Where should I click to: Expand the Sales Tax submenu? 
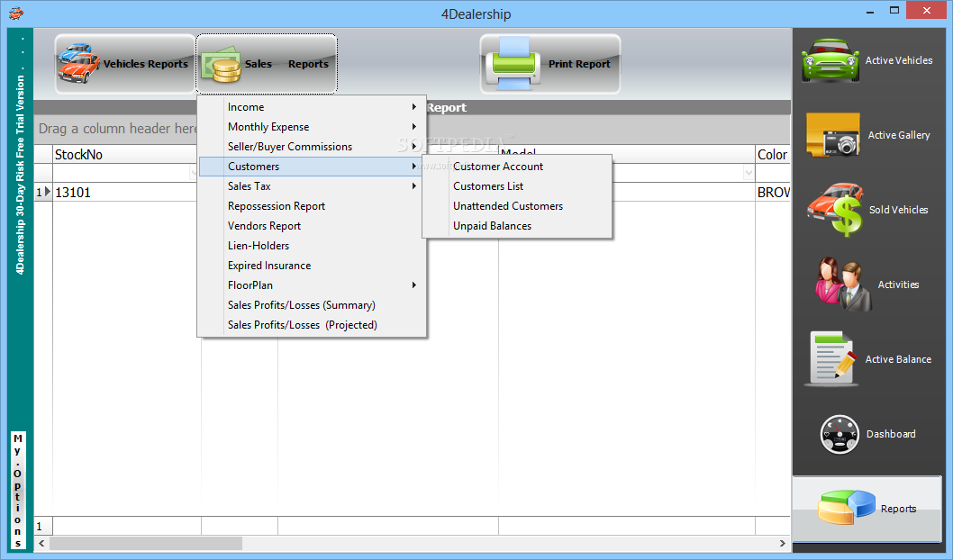coord(313,186)
